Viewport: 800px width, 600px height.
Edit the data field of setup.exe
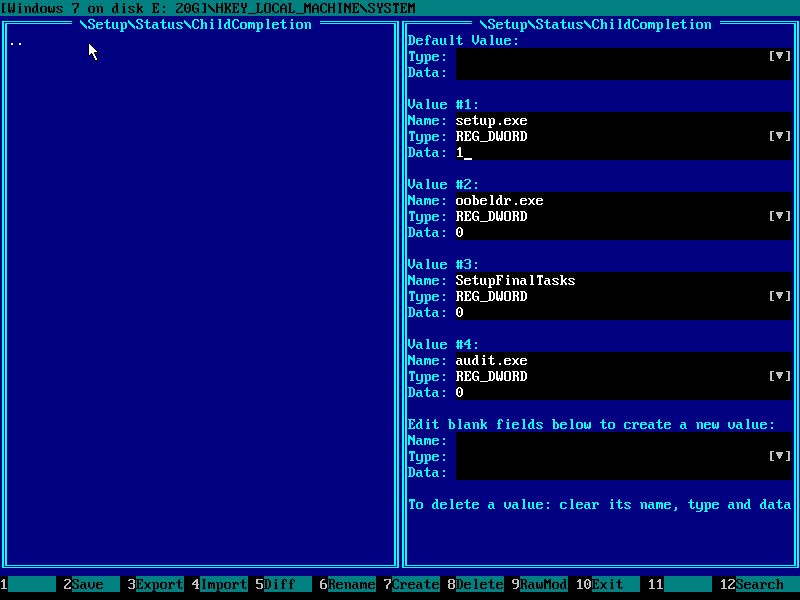click(623, 152)
